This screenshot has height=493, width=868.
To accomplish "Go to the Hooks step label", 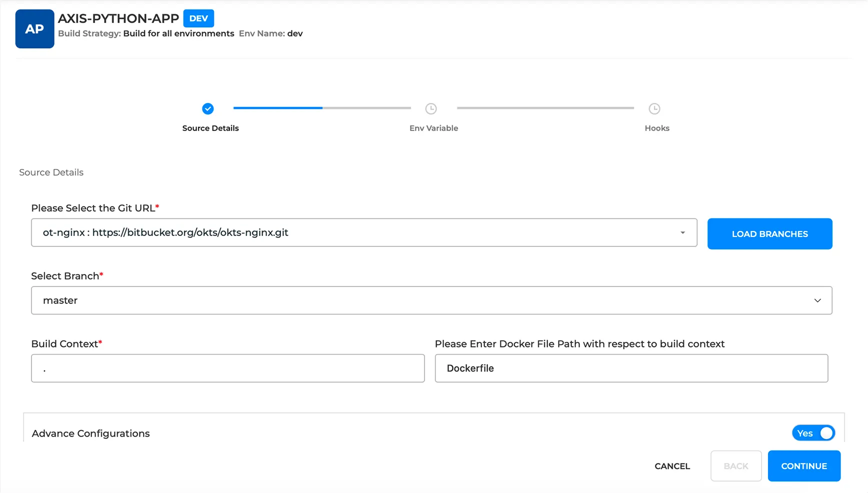I will (657, 128).
